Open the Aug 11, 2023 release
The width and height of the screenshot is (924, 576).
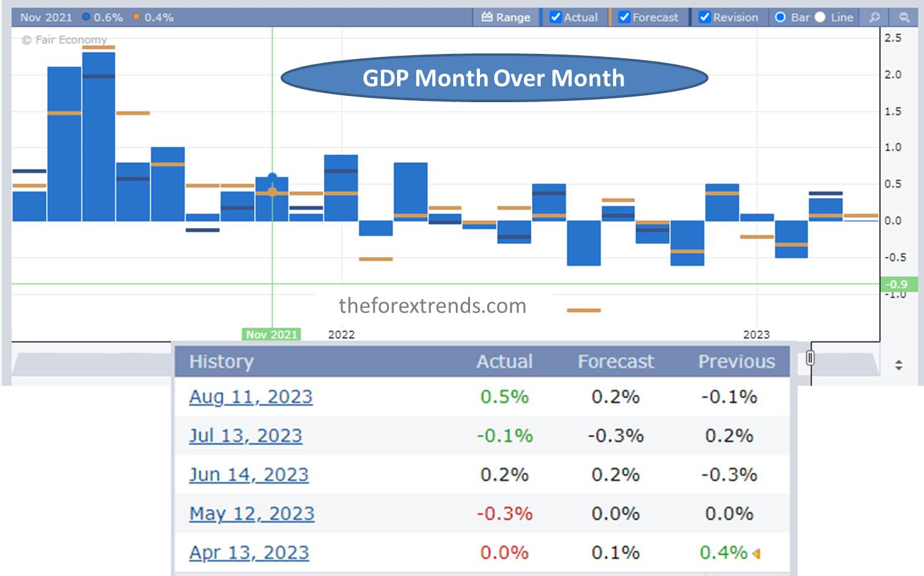point(251,397)
